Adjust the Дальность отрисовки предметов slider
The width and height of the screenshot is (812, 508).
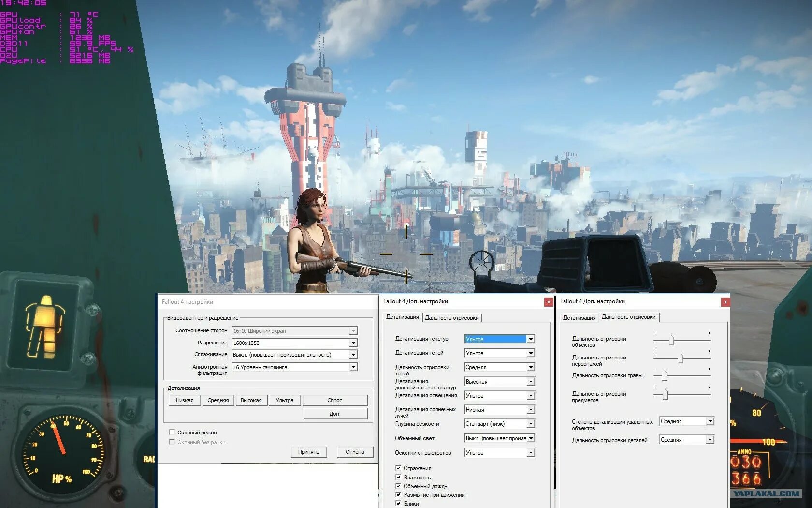pos(682,394)
